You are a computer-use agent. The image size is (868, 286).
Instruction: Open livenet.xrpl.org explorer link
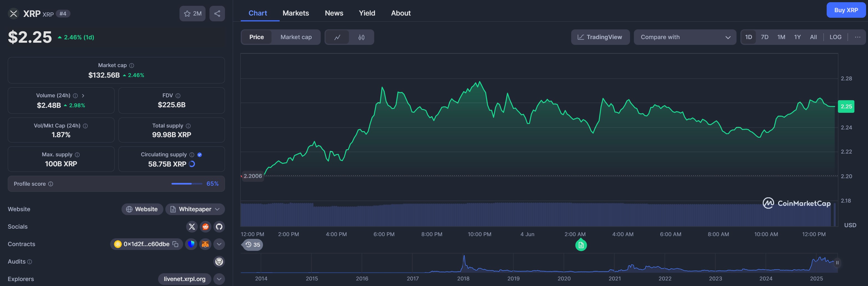(184, 279)
